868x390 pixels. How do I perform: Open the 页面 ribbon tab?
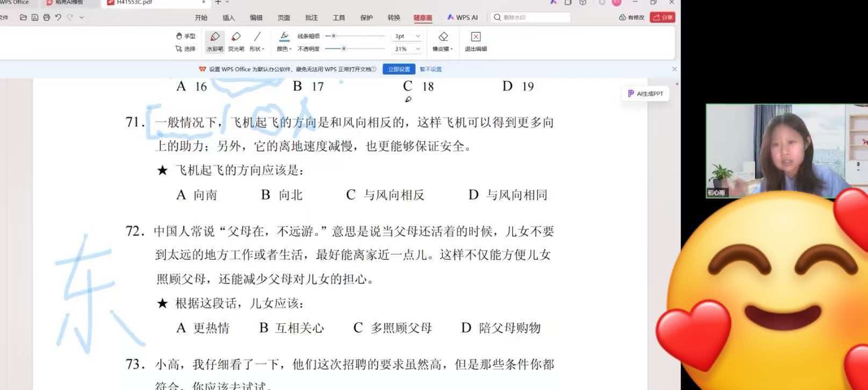click(284, 18)
